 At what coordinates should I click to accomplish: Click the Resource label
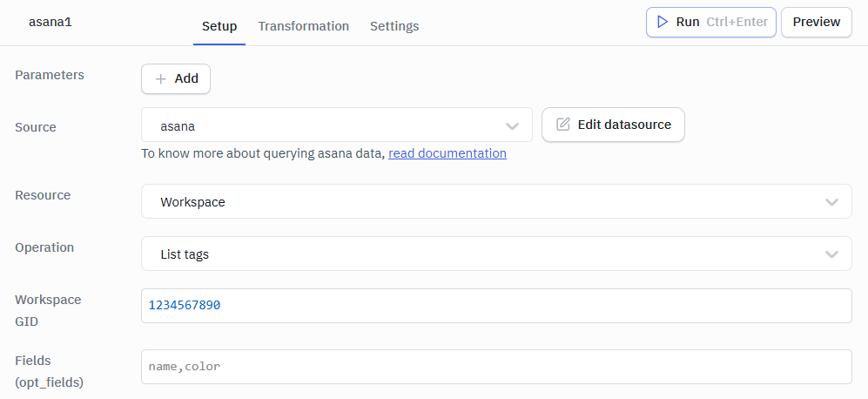43,195
